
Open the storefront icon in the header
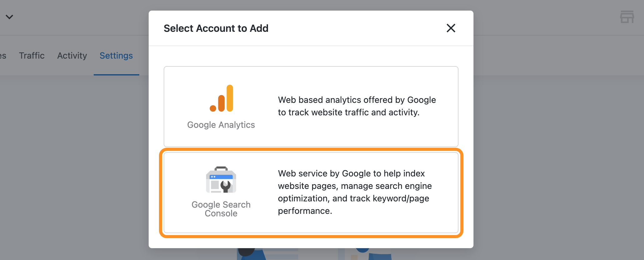[x=627, y=17]
